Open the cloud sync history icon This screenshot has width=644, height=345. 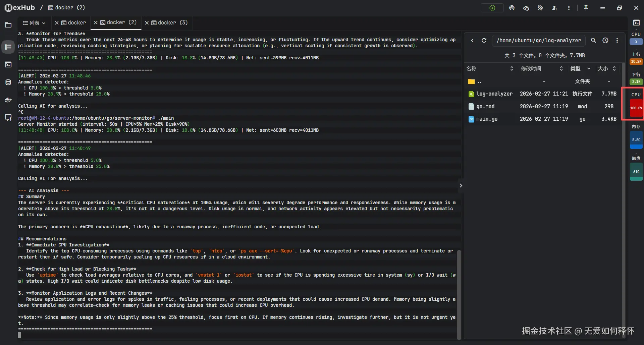pos(526,8)
